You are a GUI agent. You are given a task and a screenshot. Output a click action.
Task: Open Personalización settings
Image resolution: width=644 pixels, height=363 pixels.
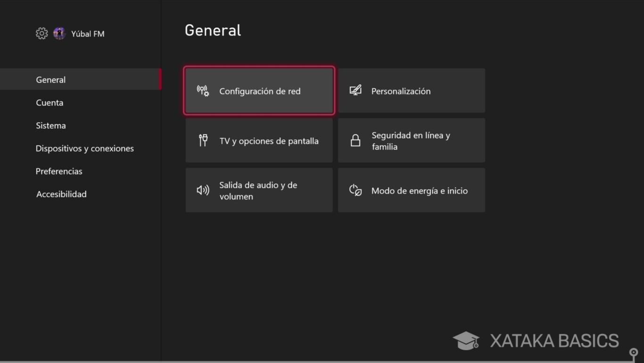[x=411, y=90]
